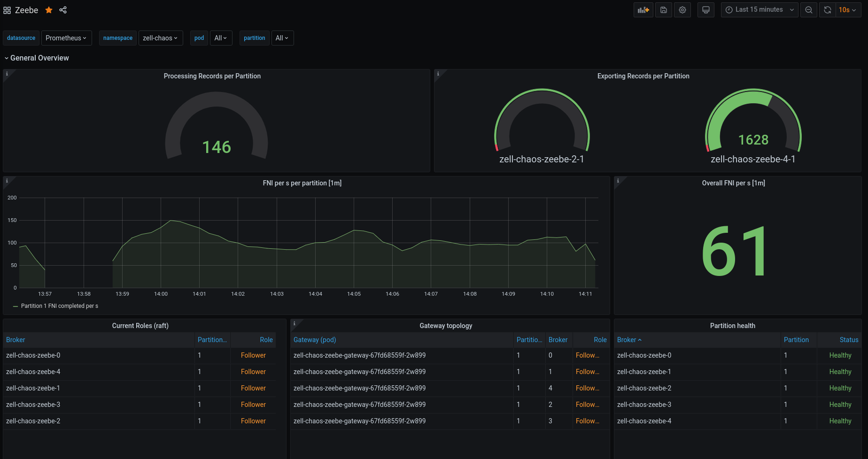Click the namespace variable label
The image size is (868, 459).
(x=118, y=38)
